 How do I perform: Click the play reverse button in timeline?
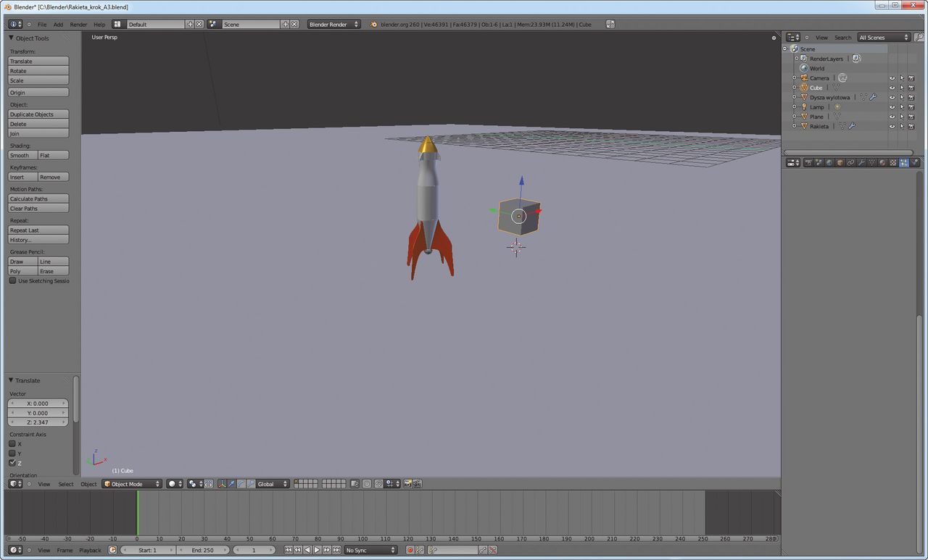point(307,550)
